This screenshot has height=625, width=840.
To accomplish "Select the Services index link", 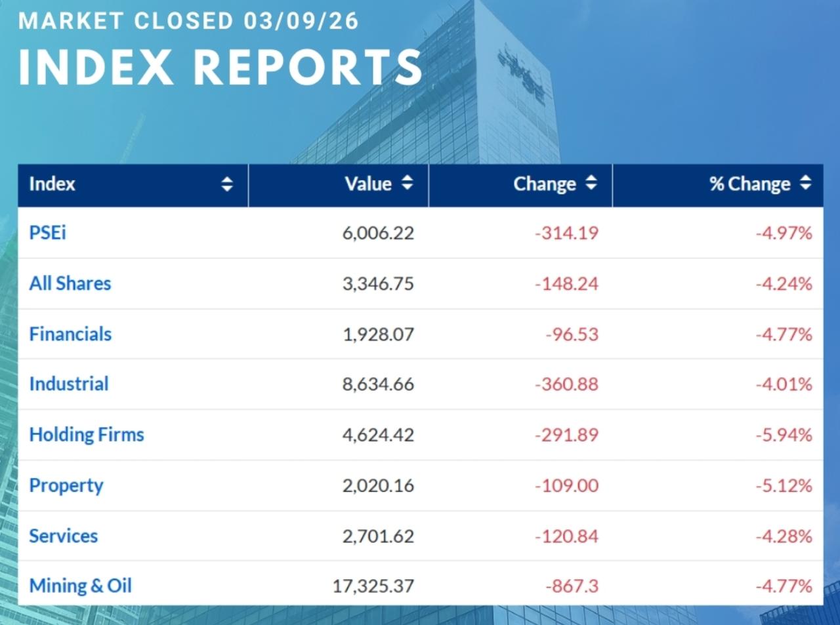I will (64, 536).
